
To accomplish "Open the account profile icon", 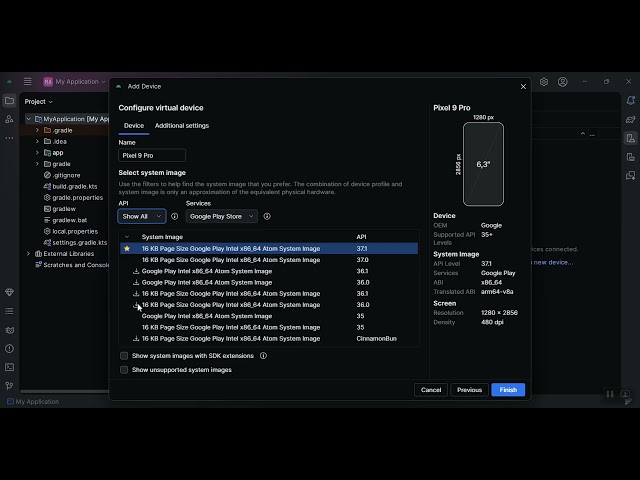I will pos(562,82).
